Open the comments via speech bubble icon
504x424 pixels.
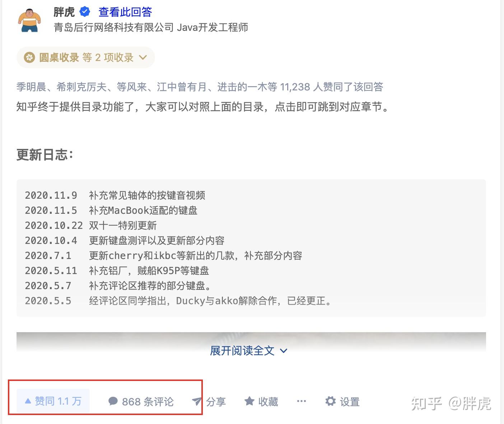coord(113,401)
